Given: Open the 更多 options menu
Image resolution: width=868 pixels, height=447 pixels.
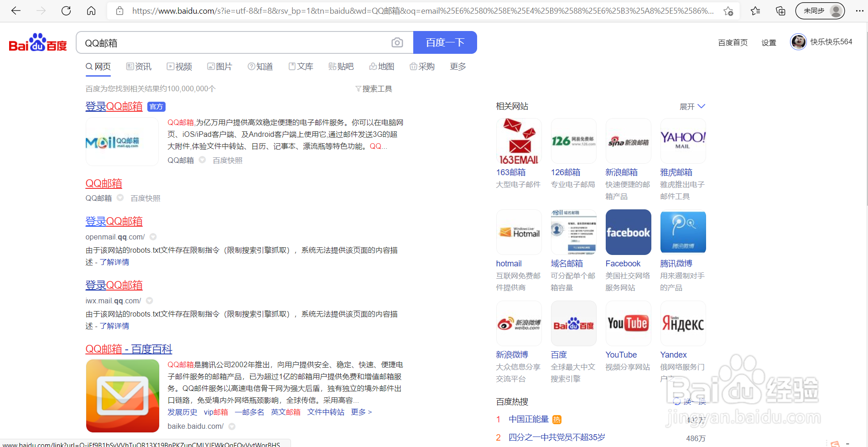Looking at the screenshot, I should click(x=457, y=66).
